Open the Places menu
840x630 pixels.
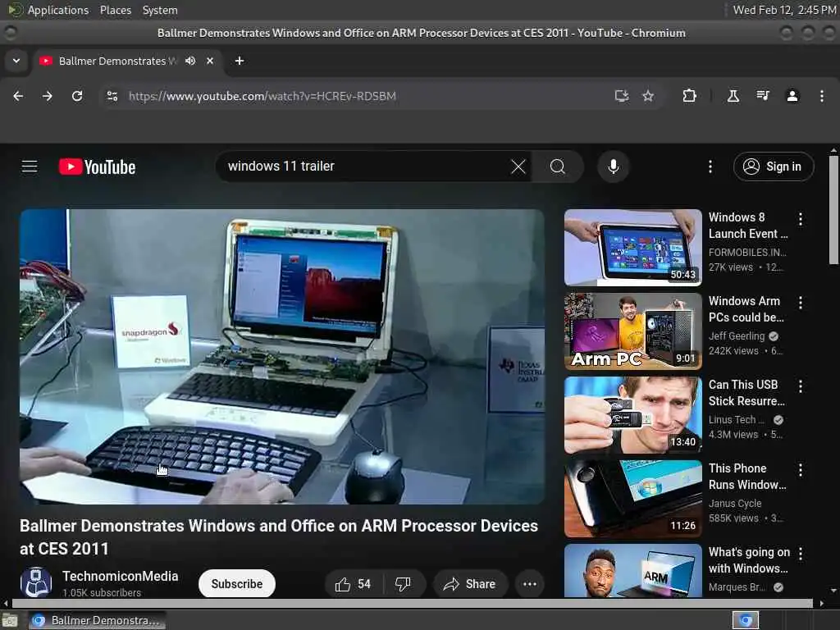[115, 10]
